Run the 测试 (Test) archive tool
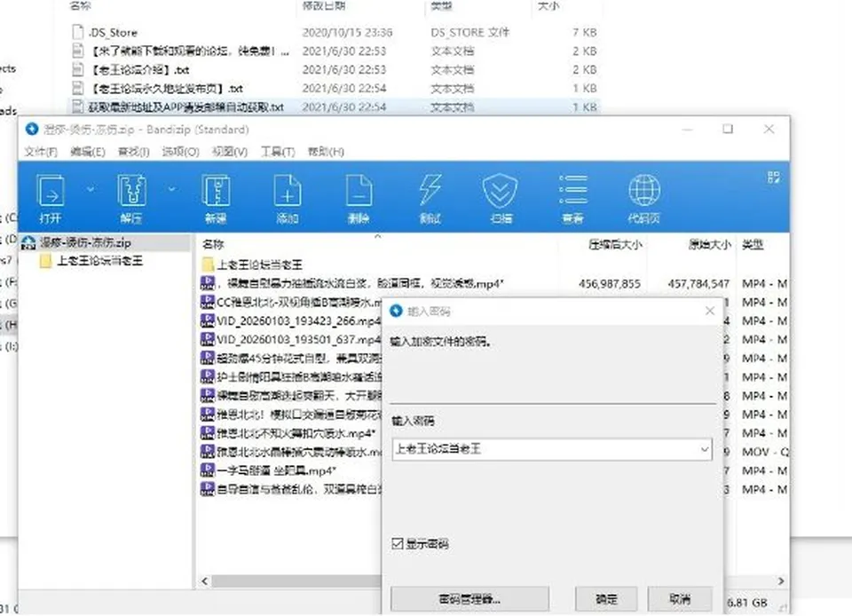The height and width of the screenshot is (616, 852). (x=430, y=190)
